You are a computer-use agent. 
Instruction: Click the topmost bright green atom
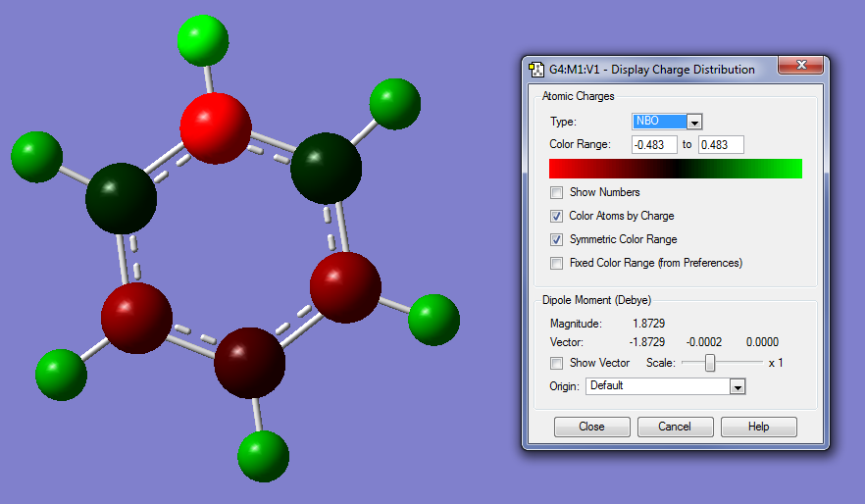(203, 41)
